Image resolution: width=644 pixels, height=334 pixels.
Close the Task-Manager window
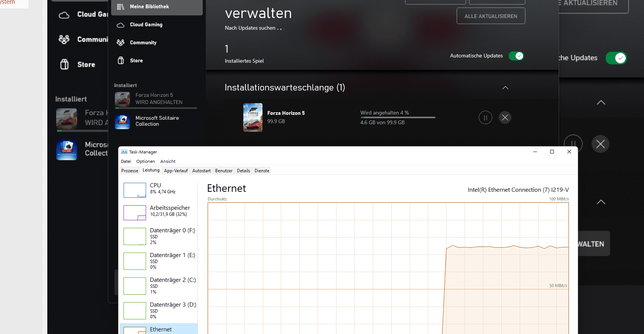[569, 152]
